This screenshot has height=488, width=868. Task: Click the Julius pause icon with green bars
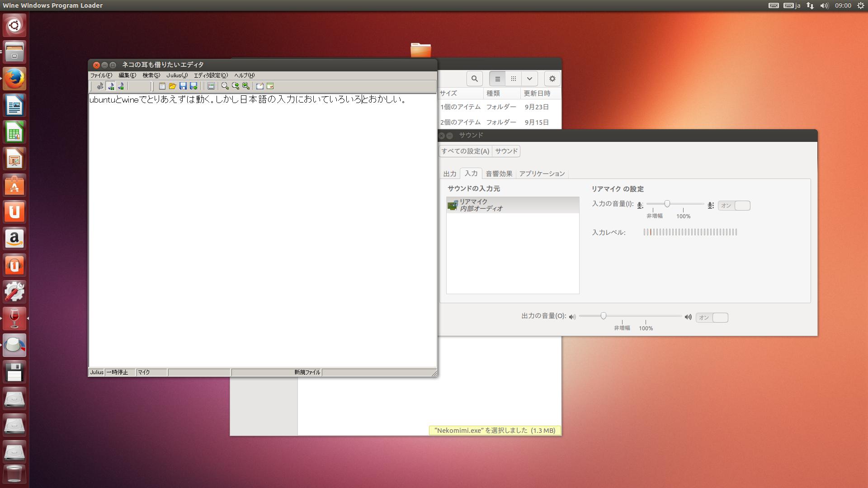click(x=111, y=86)
